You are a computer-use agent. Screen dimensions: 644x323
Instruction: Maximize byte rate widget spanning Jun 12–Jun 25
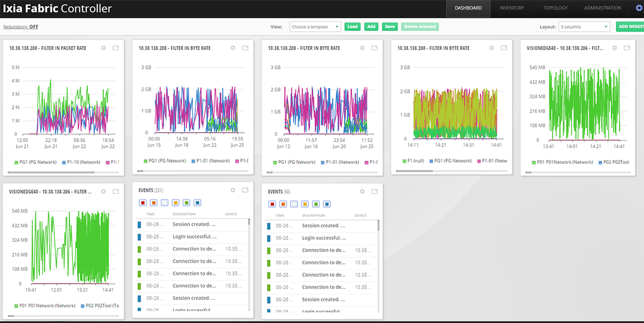[375, 48]
